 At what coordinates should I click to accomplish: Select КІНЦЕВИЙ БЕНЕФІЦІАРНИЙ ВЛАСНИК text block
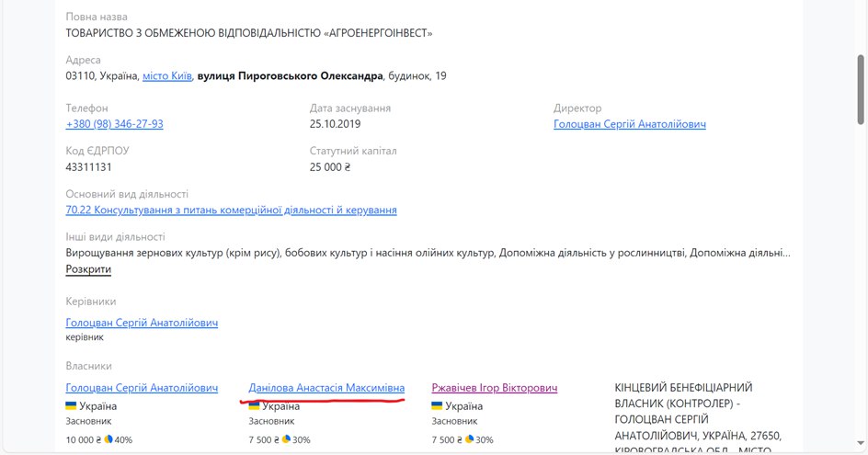(x=698, y=418)
